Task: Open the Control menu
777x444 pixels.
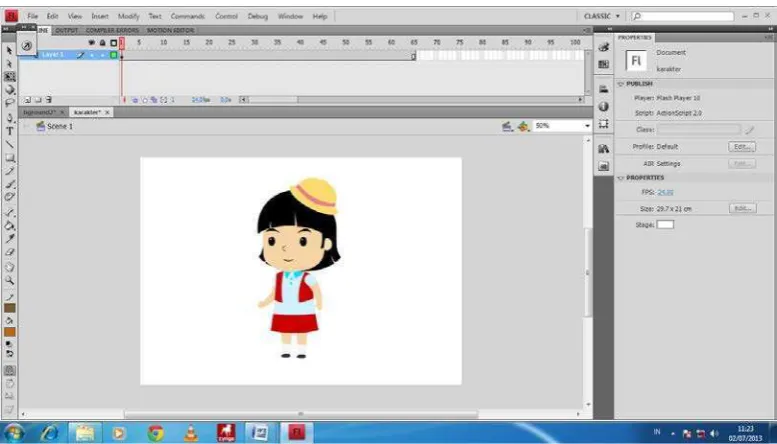Action: pyautogui.click(x=226, y=16)
